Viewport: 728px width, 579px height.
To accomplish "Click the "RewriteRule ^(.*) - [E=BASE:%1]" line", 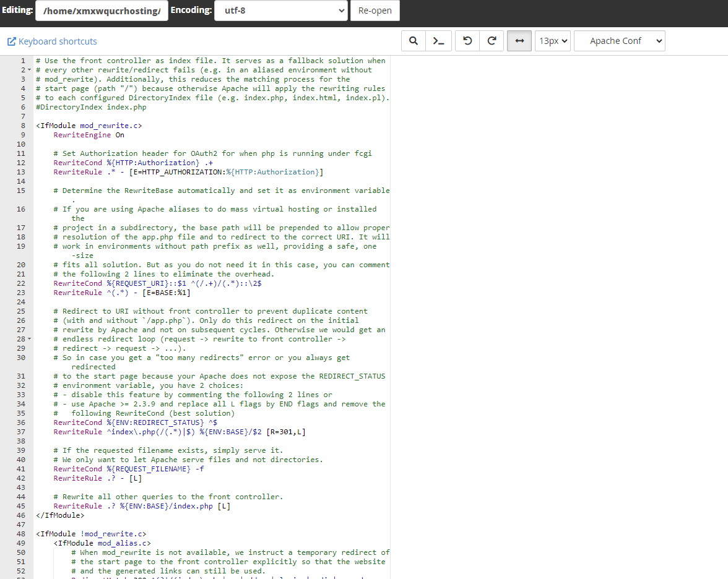I will [x=122, y=293].
